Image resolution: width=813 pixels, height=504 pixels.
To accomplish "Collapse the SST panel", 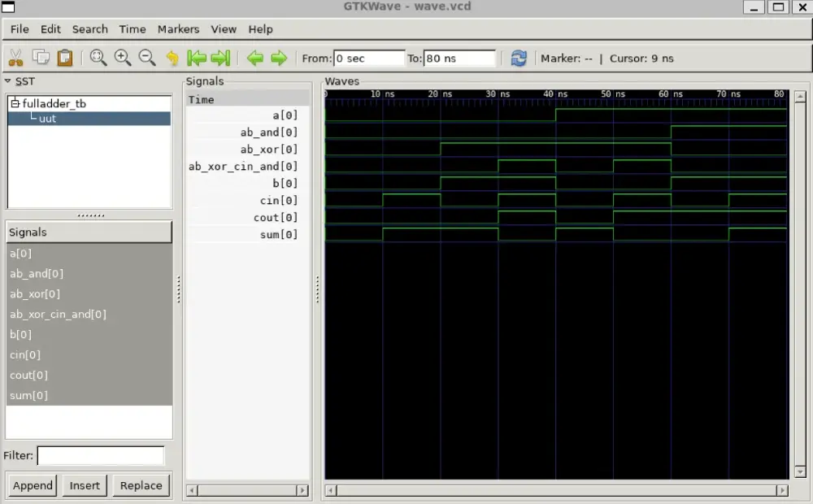I will coord(8,81).
